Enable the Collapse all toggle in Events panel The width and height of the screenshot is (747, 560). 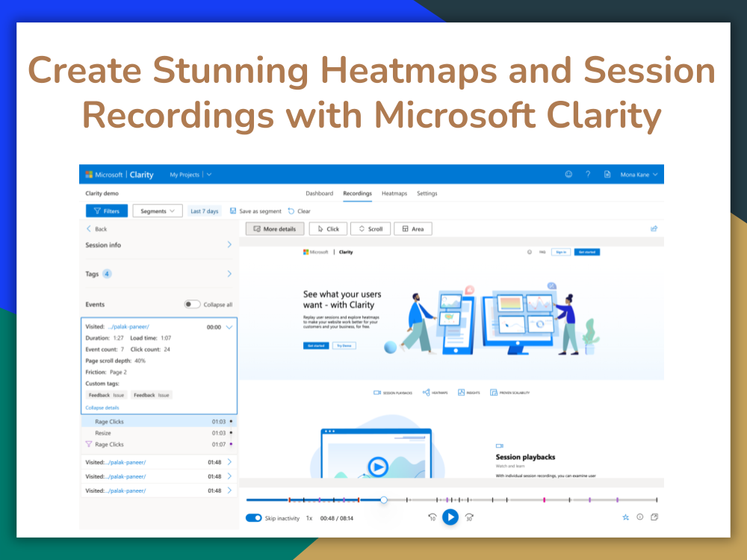[x=193, y=304]
